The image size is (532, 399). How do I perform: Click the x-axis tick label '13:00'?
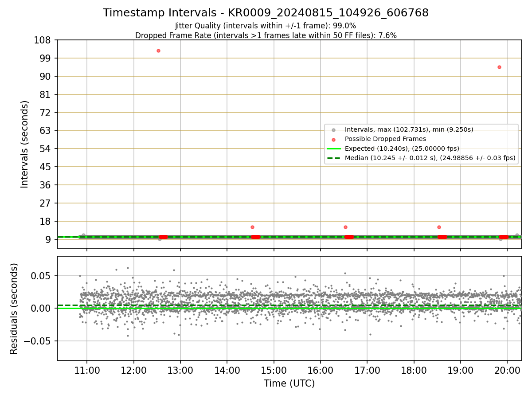point(180,371)
